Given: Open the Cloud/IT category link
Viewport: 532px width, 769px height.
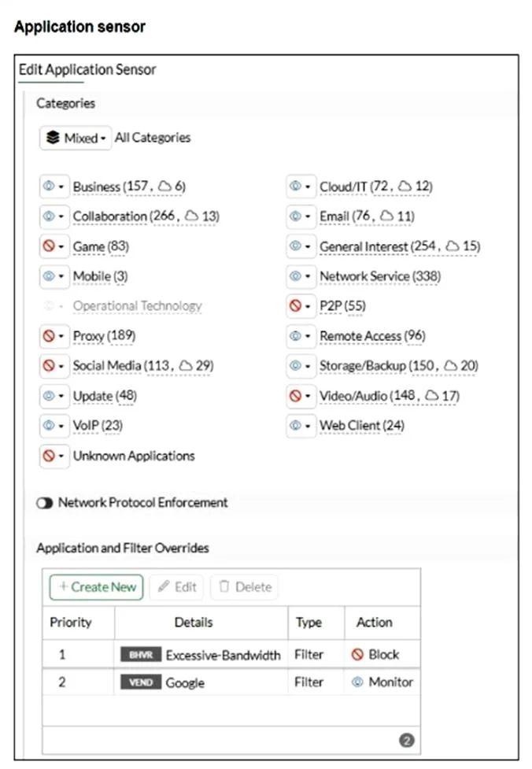Looking at the screenshot, I should (375, 187).
